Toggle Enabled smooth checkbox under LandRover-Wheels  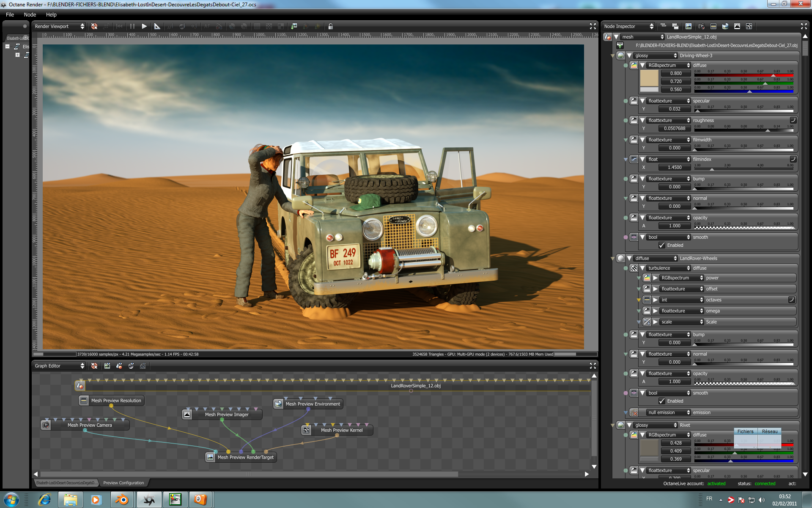[x=662, y=401]
